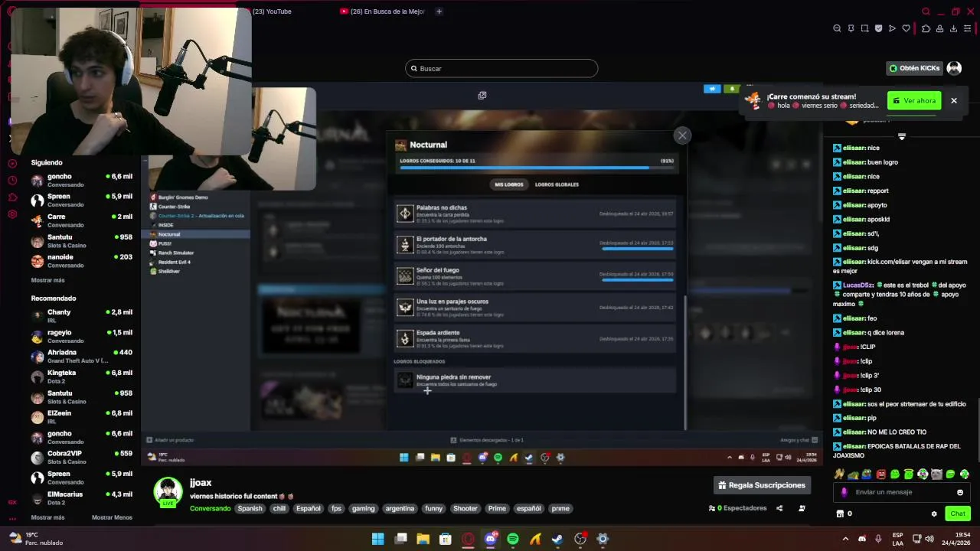Click the zoom-out magnifier icon in address bar
Viewport: 980px width, 551px height.
click(x=837, y=28)
